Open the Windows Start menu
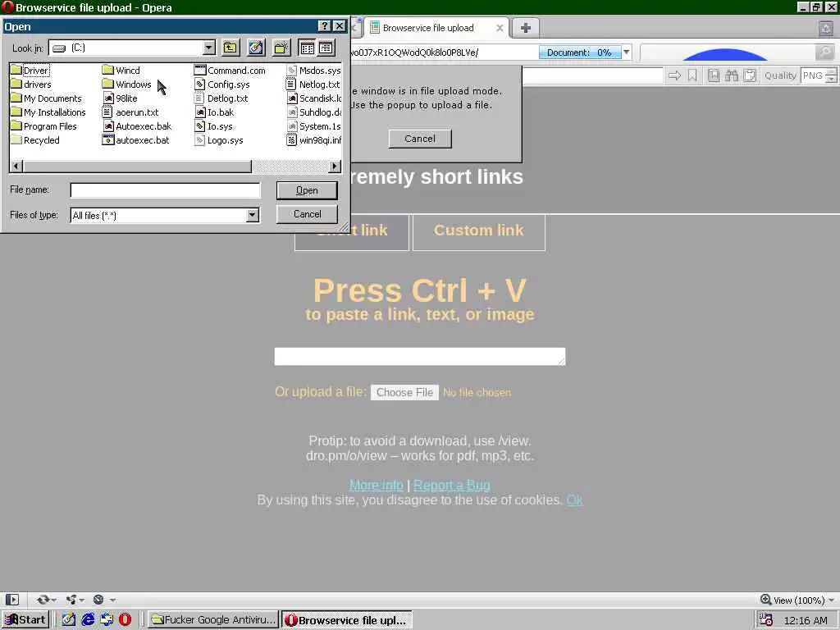 pyautogui.click(x=25, y=620)
